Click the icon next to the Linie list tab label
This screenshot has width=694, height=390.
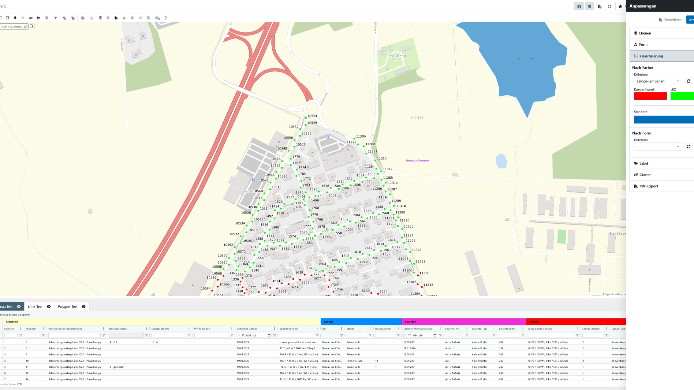pyautogui.click(x=49, y=306)
